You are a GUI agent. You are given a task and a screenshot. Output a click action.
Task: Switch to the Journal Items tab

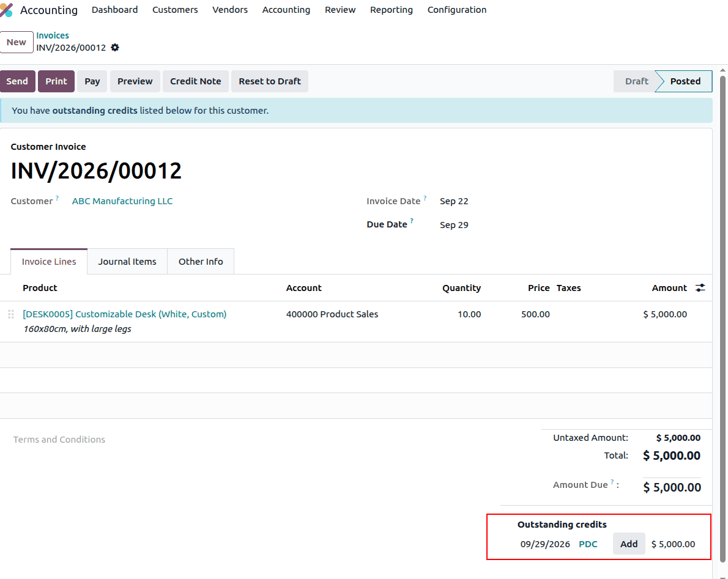(x=127, y=262)
